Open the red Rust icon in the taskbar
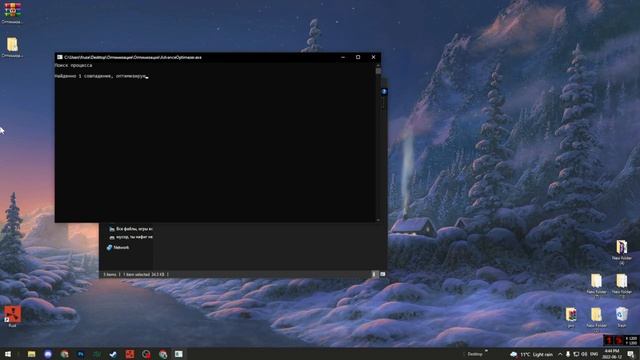The width and height of the screenshot is (640, 360). point(130,354)
